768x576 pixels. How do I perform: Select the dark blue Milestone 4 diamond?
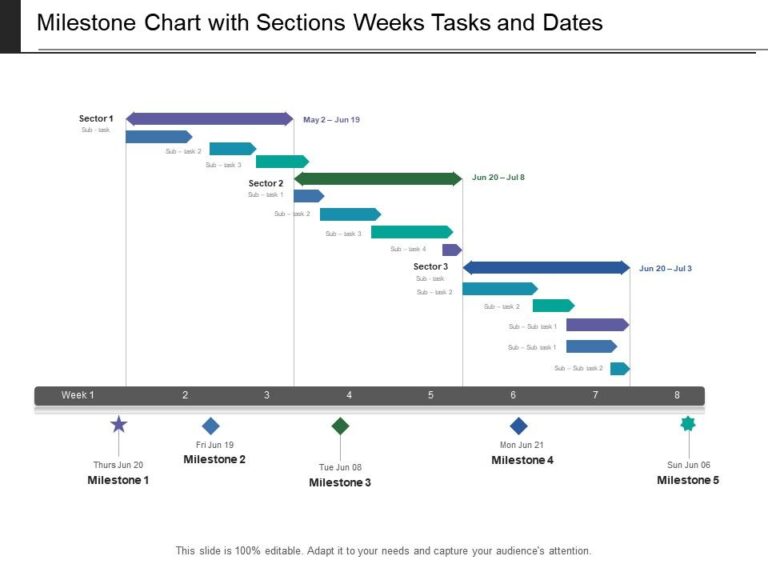point(518,426)
